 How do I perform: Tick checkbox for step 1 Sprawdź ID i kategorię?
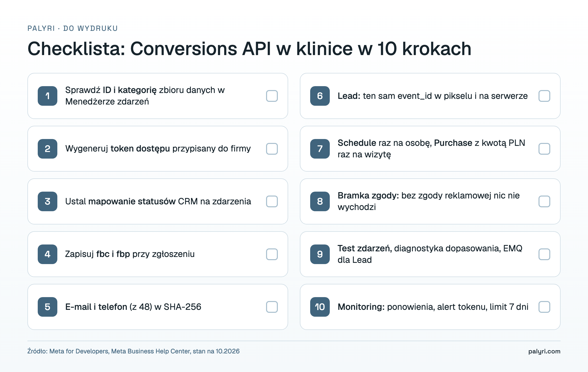(272, 96)
